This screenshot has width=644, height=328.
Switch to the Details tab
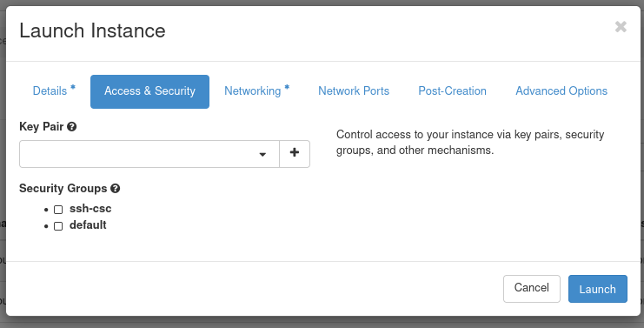click(54, 91)
